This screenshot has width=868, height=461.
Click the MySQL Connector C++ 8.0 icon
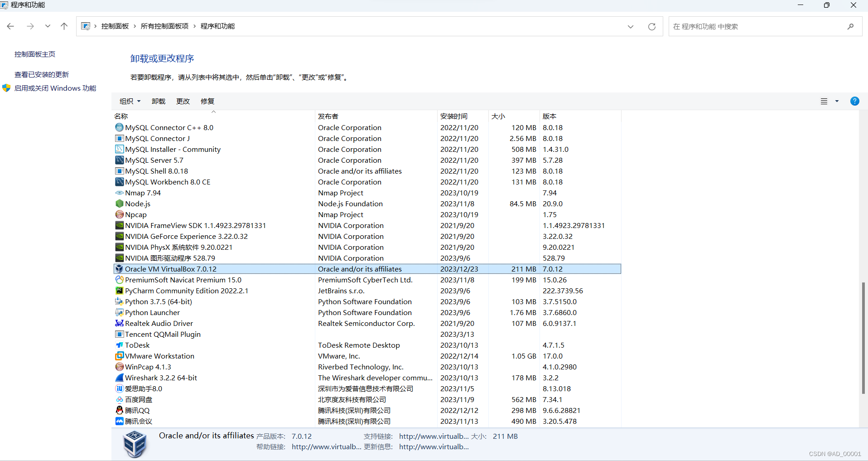(x=119, y=127)
